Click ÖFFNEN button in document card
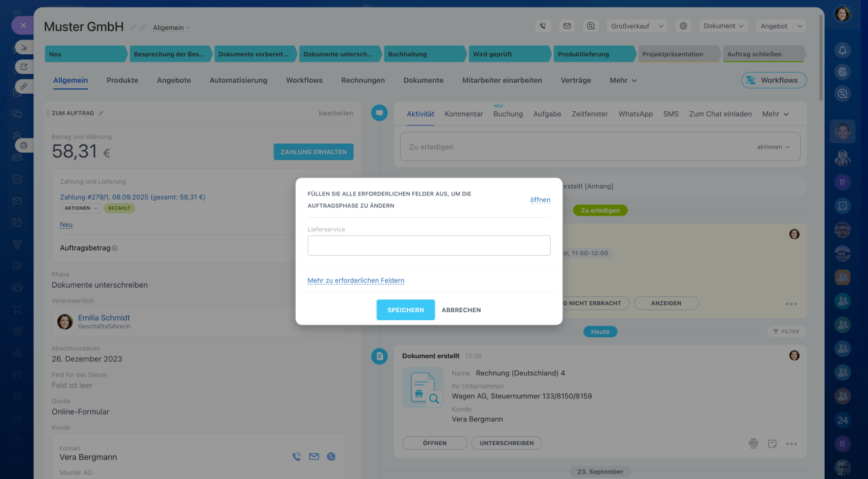868x479 pixels. (435, 443)
